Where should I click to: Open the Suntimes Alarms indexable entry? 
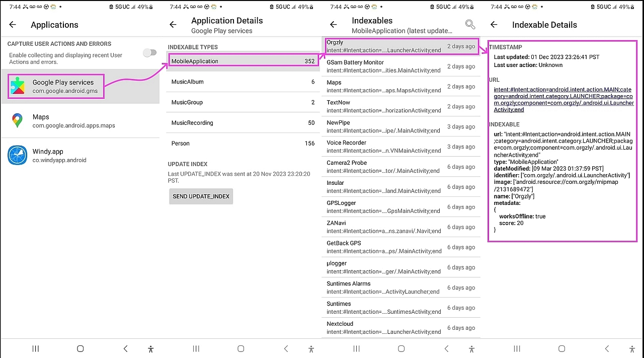point(401,288)
